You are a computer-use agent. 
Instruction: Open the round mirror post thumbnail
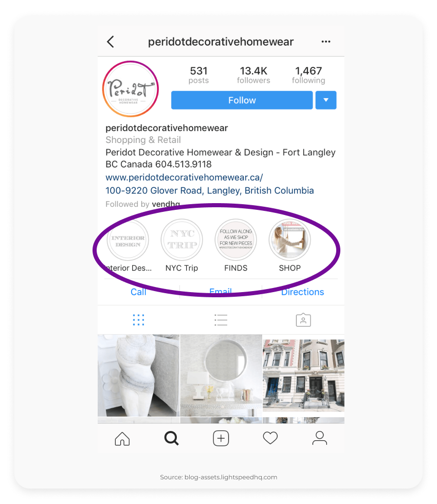pyautogui.click(x=221, y=375)
